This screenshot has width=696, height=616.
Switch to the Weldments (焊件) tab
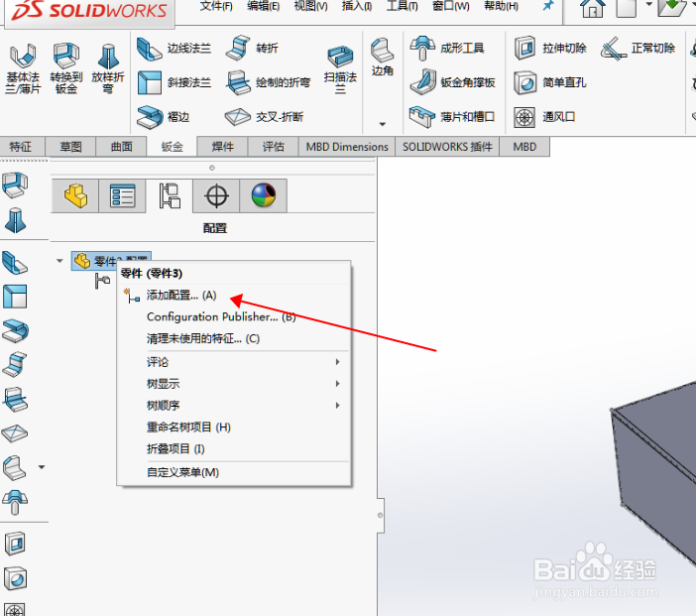(222, 147)
